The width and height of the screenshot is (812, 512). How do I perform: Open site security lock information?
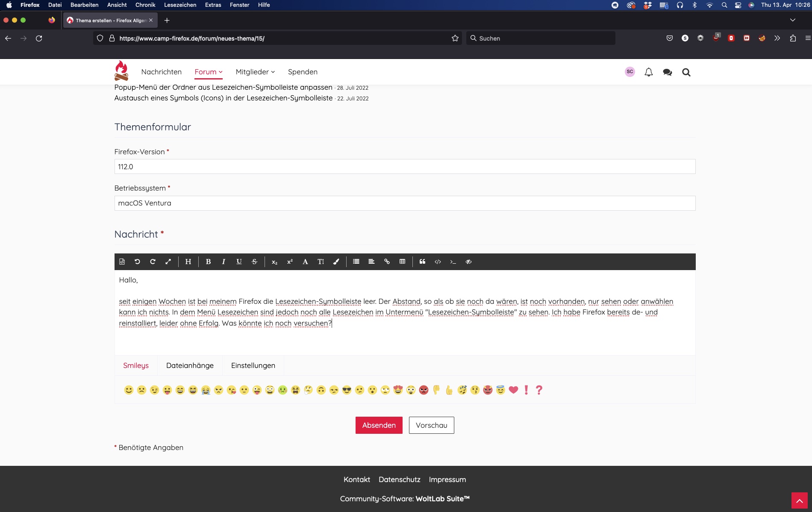tap(112, 38)
